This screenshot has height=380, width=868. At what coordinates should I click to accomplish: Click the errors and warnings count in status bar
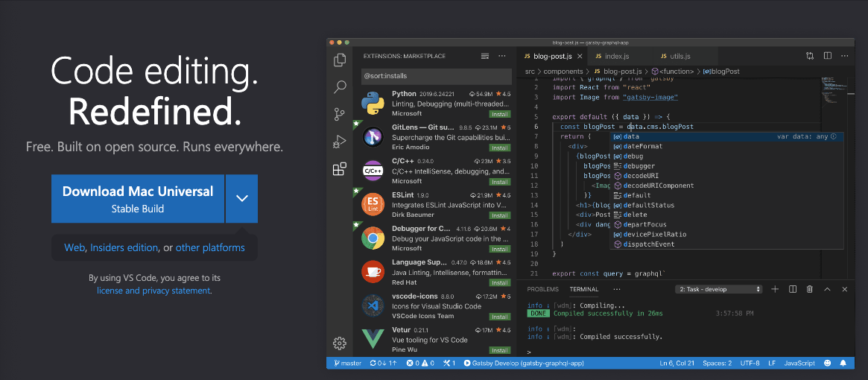coord(420,364)
